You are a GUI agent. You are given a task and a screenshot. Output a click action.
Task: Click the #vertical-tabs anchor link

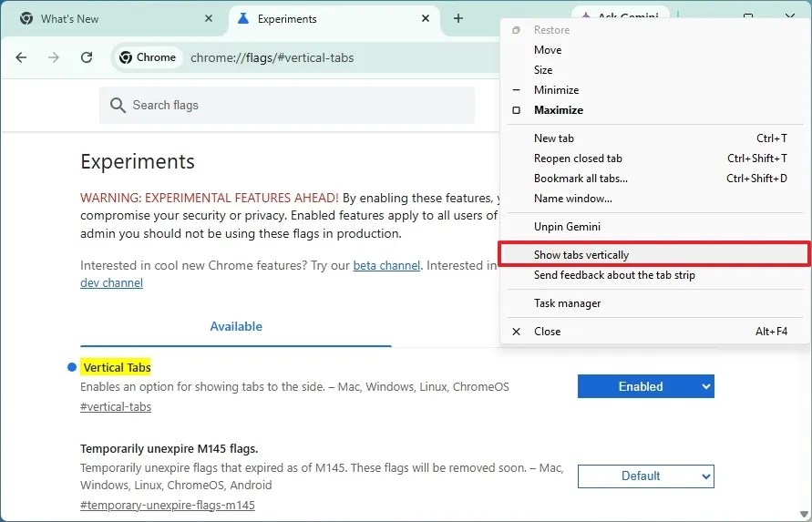pyautogui.click(x=116, y=407)
